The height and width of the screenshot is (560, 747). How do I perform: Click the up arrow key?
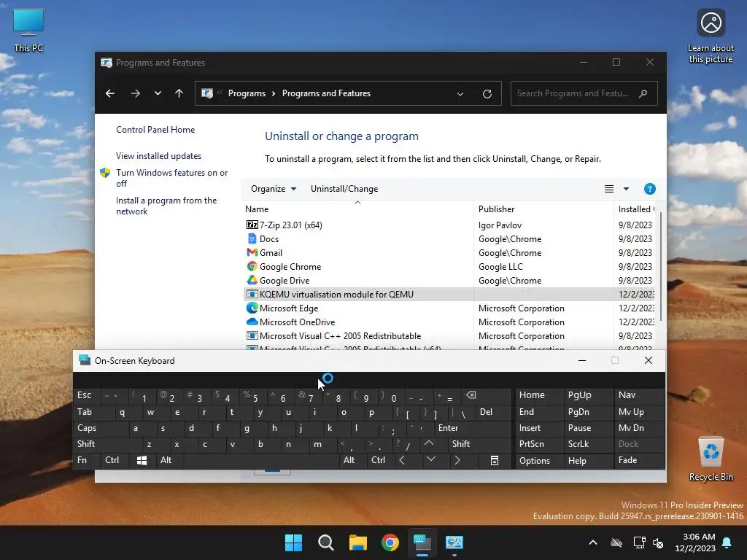pos(429,443)
